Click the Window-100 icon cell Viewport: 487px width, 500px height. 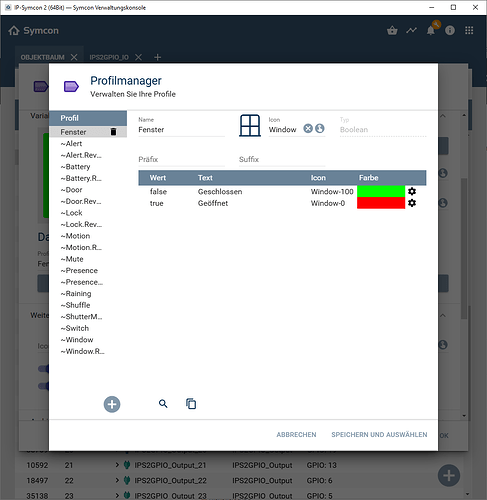(332, 192)
